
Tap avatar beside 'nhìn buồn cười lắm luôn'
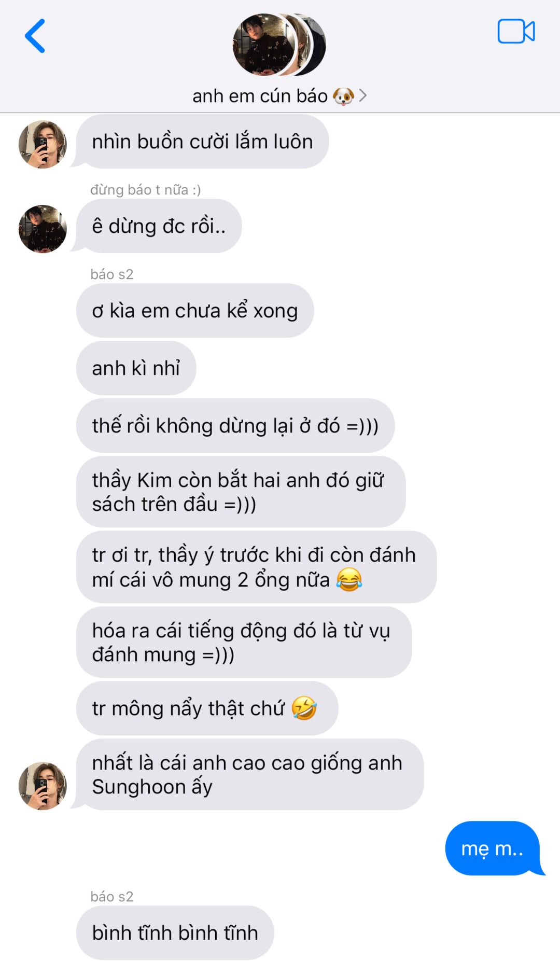coord(43,144)
